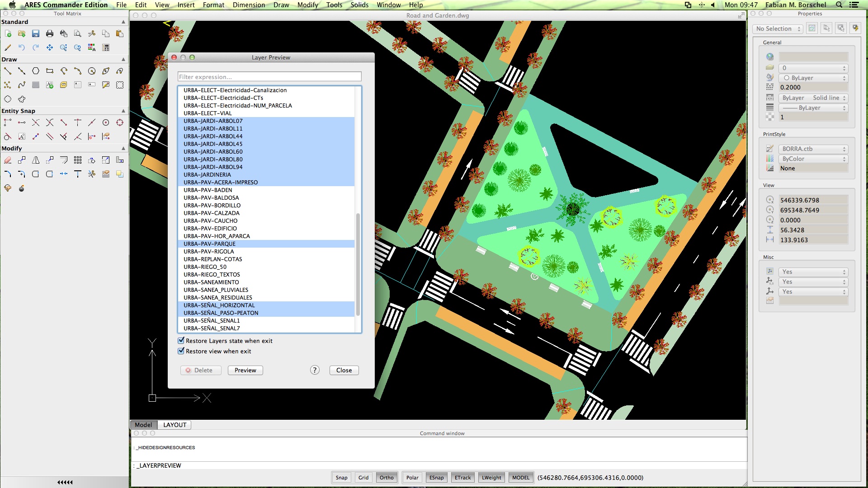868x488 pixels.
Task: Toggle Ortho mode in status bar
Action: pos(387,478)
